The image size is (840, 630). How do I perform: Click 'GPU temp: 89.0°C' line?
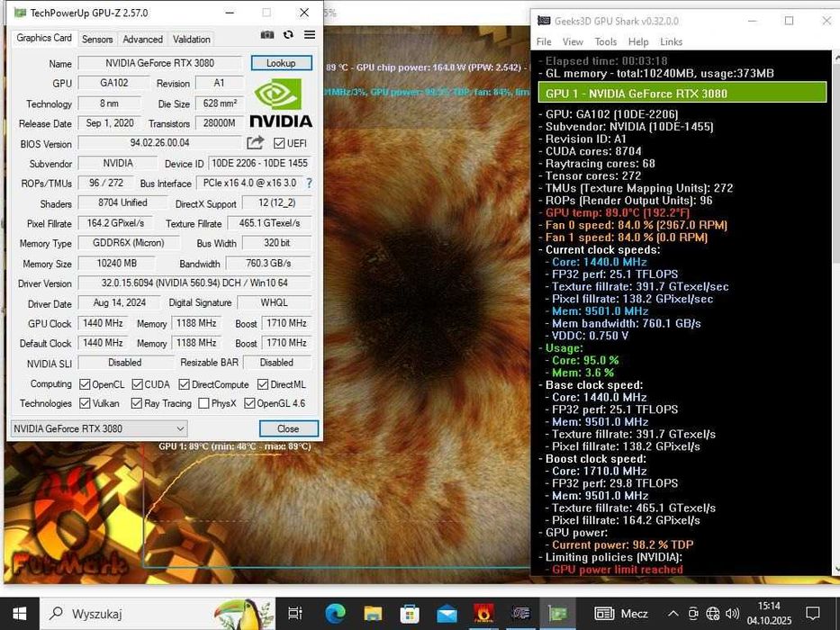pyautogui.click(x=617, y=212)
